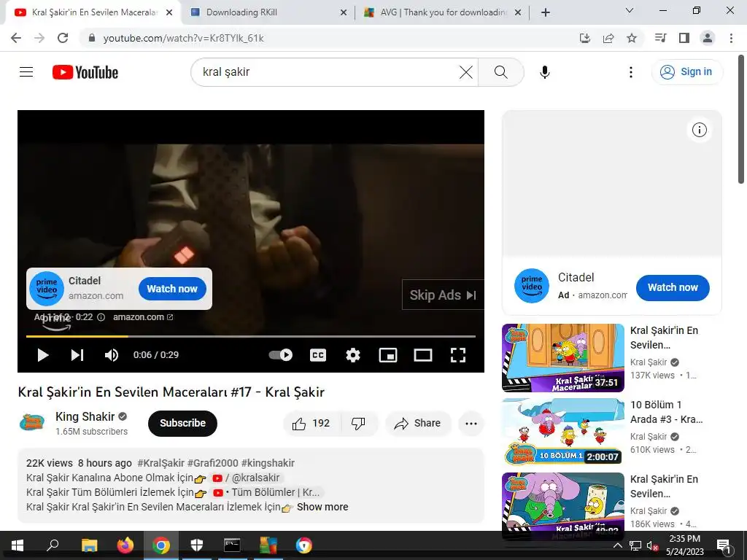This screenshot has width=747, height=560.
Task: Click the #KralŞakir hashtag
Action: (160, 463)
